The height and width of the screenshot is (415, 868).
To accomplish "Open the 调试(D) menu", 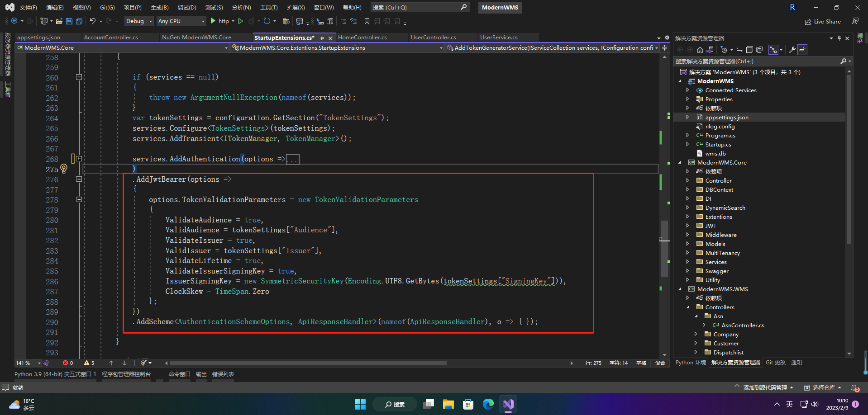I will click(x=187, y=8).
